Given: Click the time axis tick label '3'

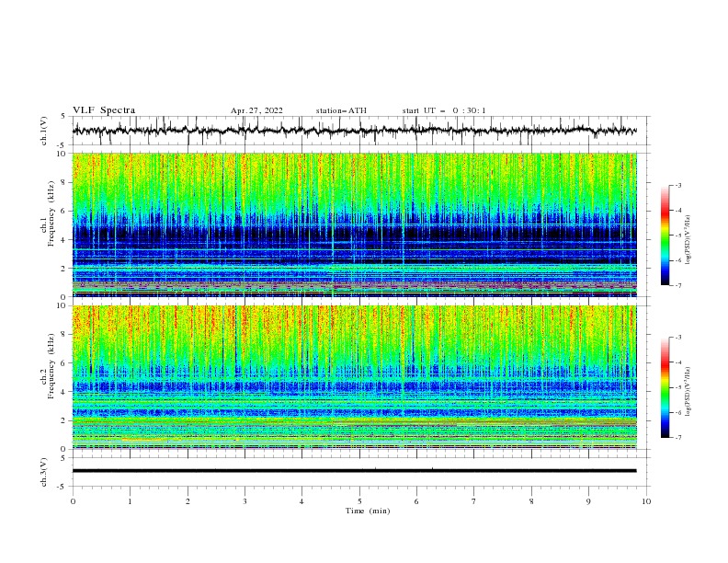Looking at the screenshot, I should [245, 501].
